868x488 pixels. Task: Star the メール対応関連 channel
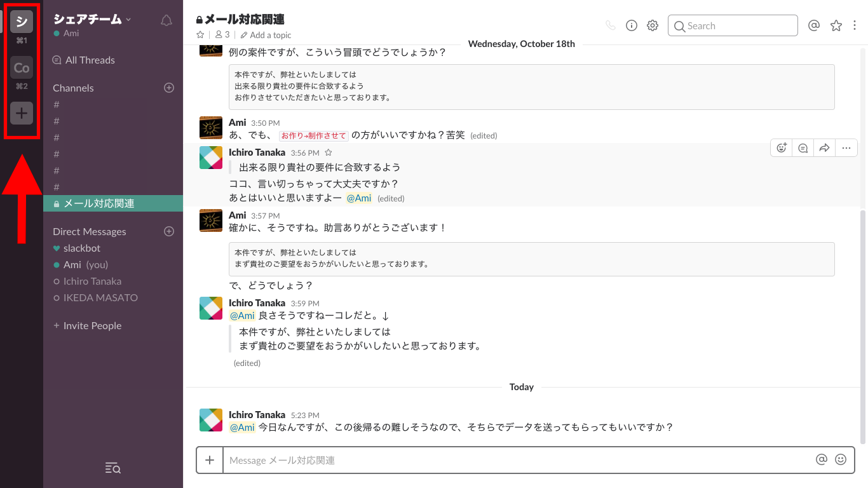pyautogui.click(x=200, y=35)
